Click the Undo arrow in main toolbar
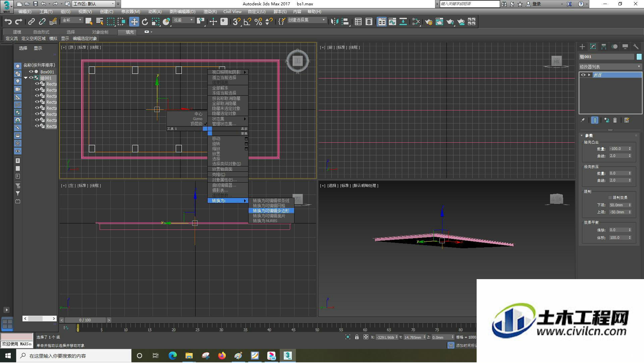 click(x=8, y=22)
